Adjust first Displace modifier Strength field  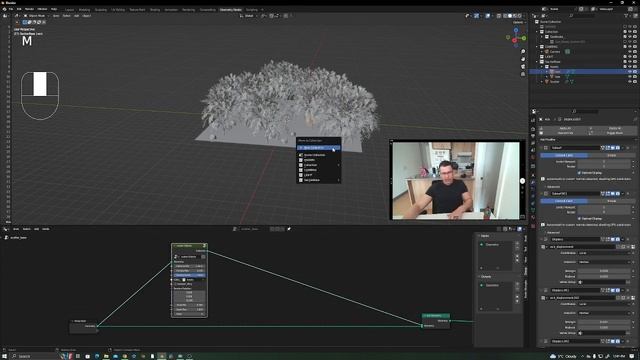pos(604,271)
